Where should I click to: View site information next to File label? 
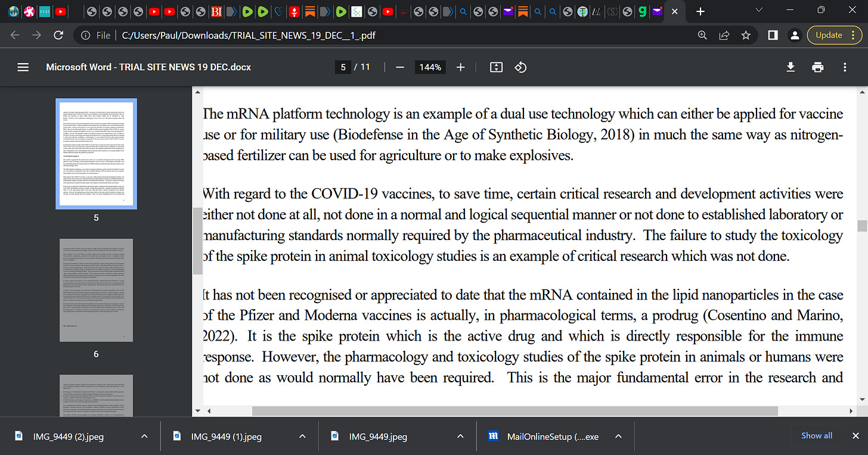tap(86, 35)
